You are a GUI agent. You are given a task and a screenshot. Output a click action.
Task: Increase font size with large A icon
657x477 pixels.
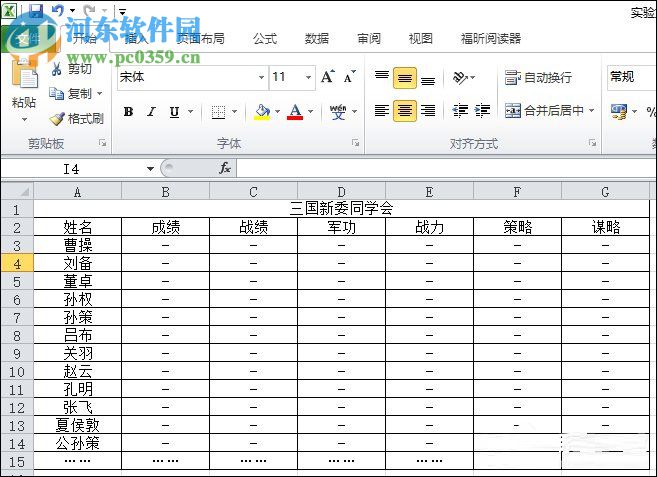(x=328, y=77)
